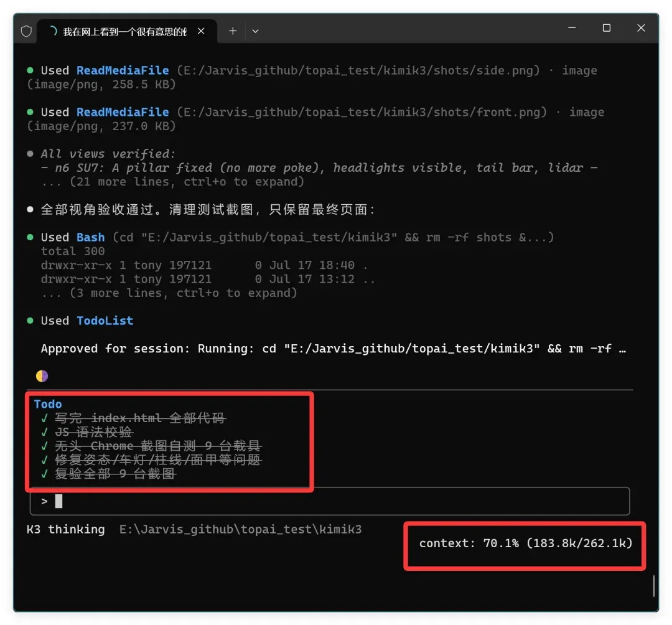Viewport: 672px width, 625px height.
Task: Select the active terminal tab title
Action: pos(124,32)
